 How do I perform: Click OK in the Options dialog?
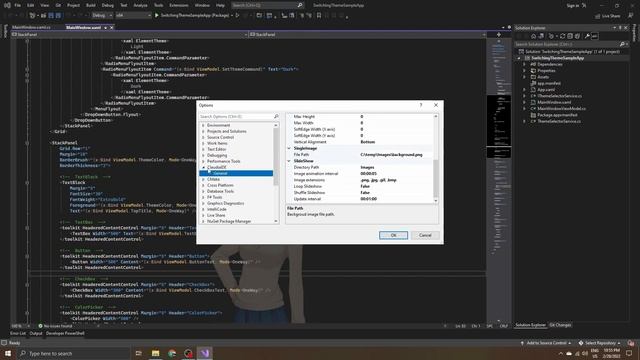click(393, 235)
